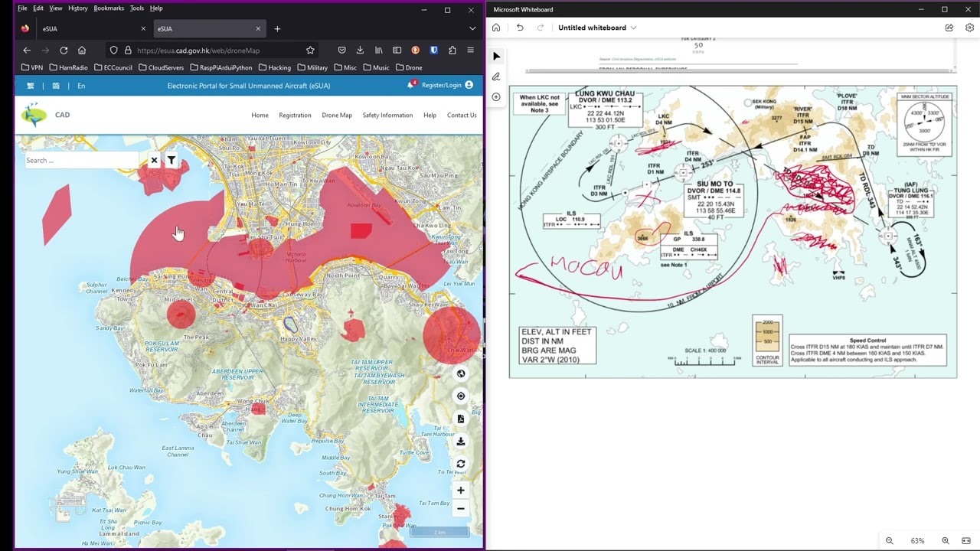
Task: Open Firefox downloads panel
Action: pyautogui.click(x=360, y=51)
